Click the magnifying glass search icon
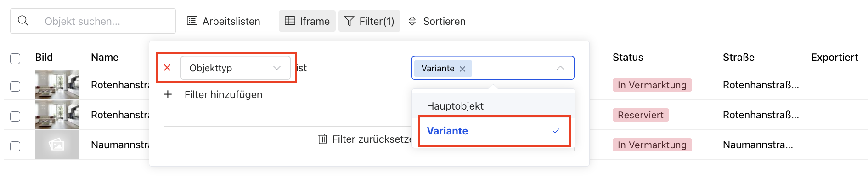This screenshot has width=868, height=186. point(23,21)
